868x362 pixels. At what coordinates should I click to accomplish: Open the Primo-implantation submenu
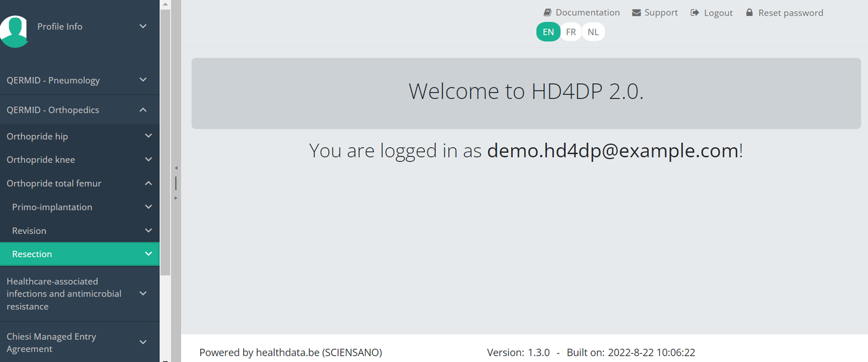(x=52, y=207)
